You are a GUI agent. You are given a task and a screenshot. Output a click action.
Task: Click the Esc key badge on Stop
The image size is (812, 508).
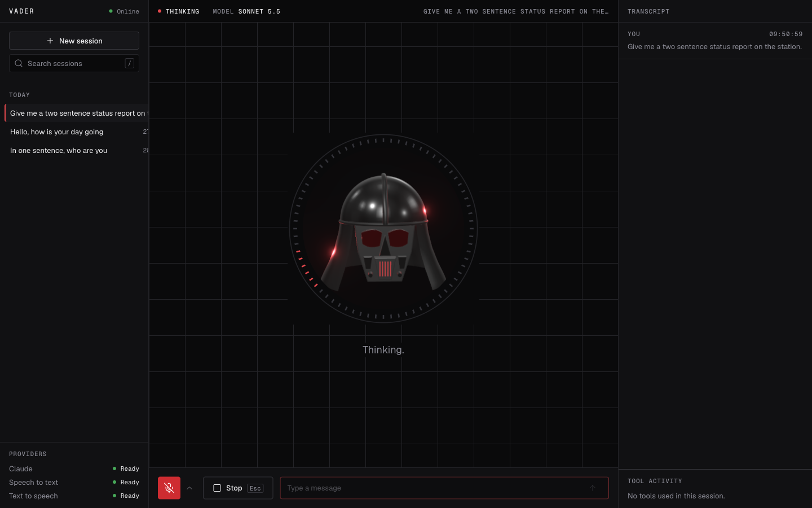(255, 488)
